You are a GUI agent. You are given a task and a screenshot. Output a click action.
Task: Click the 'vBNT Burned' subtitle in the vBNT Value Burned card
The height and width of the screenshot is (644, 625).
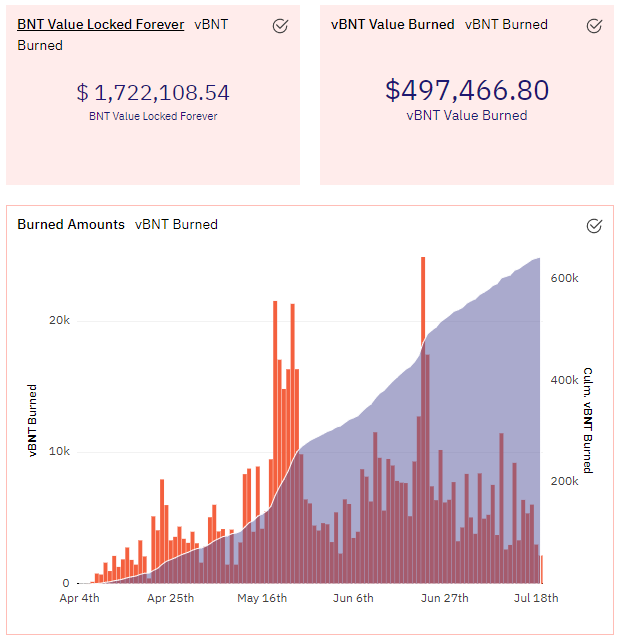click(x=506, y=24)
